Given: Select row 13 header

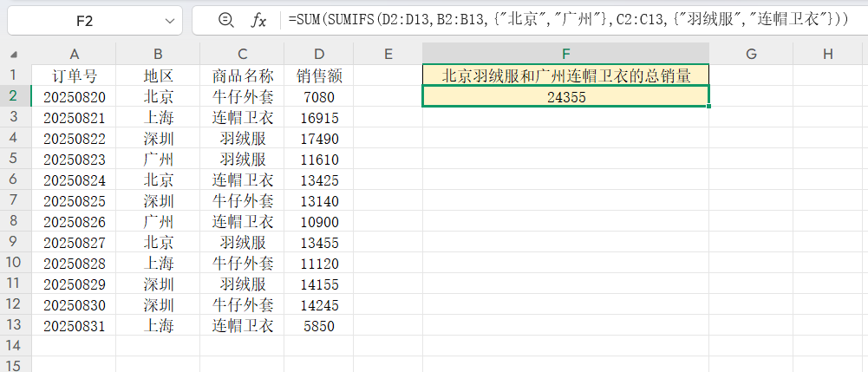Looking at the screenshot, I should [x=15, y=325].
